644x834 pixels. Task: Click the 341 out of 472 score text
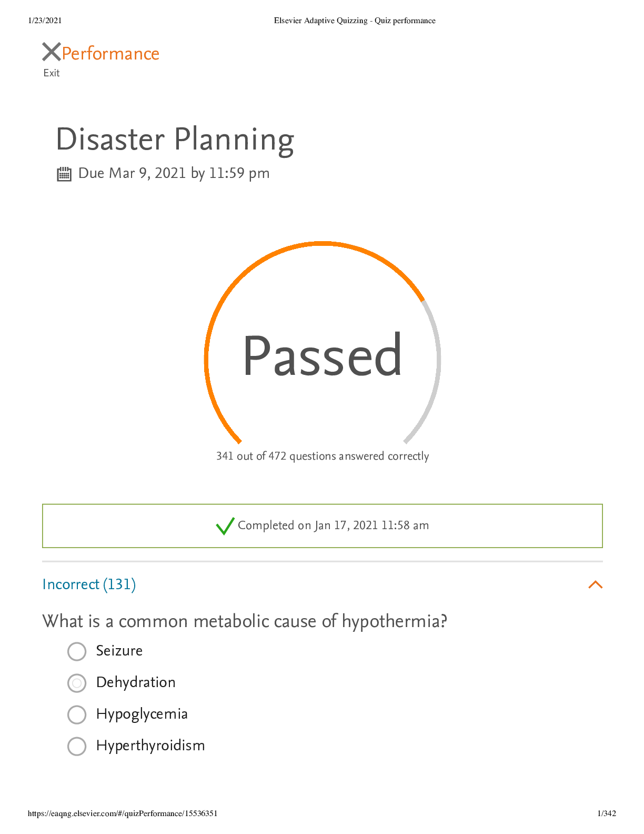click(323, 456)
